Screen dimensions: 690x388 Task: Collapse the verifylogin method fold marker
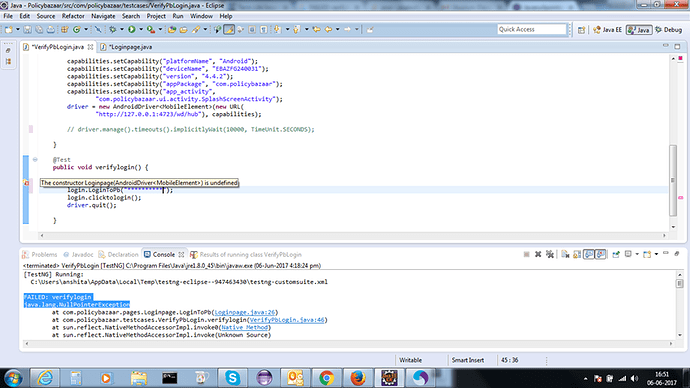(35, 159)
